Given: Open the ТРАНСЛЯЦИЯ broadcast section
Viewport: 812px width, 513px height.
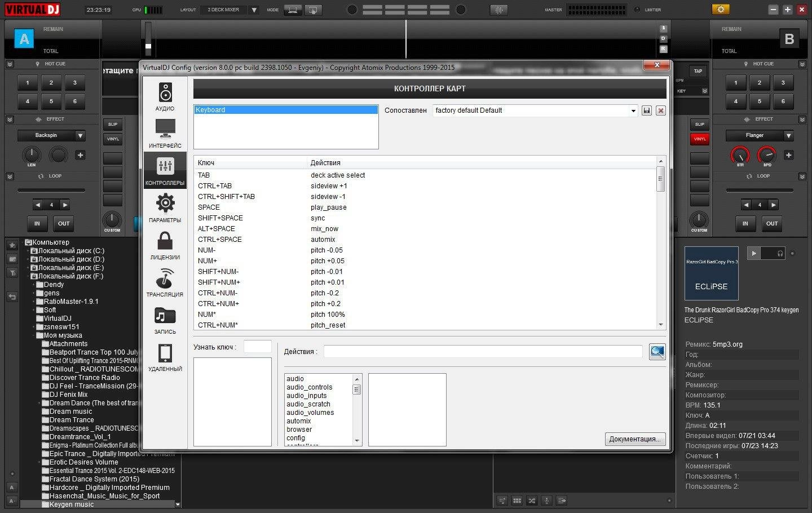Looking at the screenshot, I should tap(165, 282).
